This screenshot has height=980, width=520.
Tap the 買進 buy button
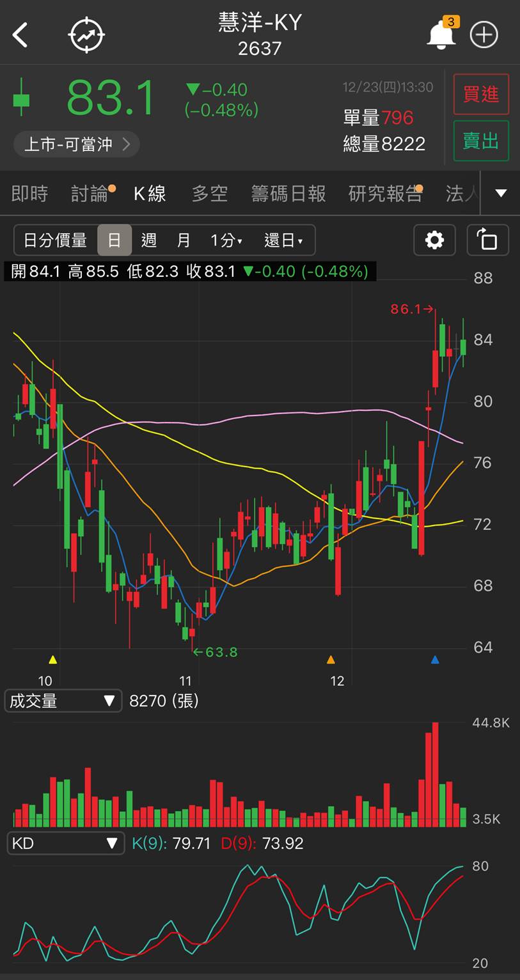point(481,94)
